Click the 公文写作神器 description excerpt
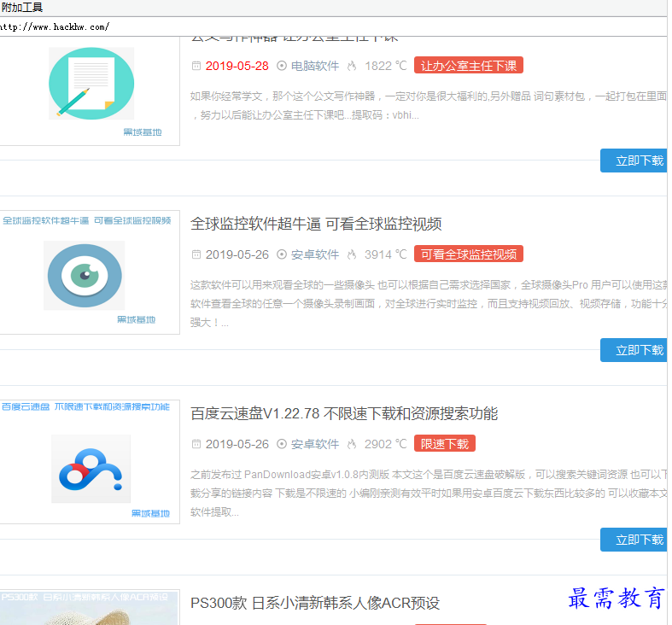 coord(429,106)
